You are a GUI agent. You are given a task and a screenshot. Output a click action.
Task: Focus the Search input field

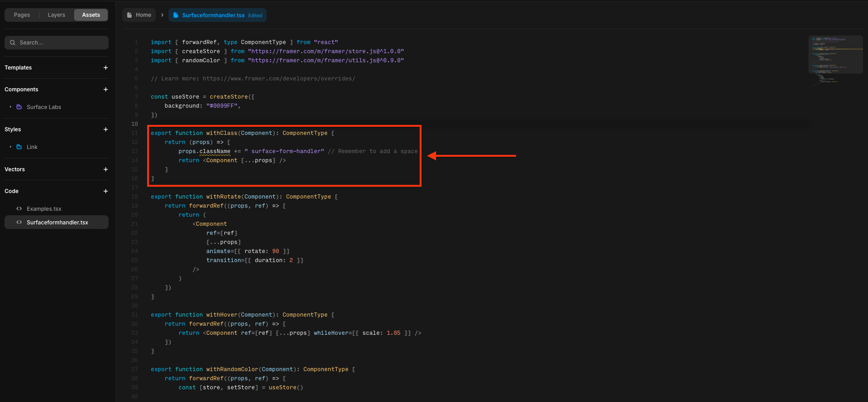pos(56,43)
